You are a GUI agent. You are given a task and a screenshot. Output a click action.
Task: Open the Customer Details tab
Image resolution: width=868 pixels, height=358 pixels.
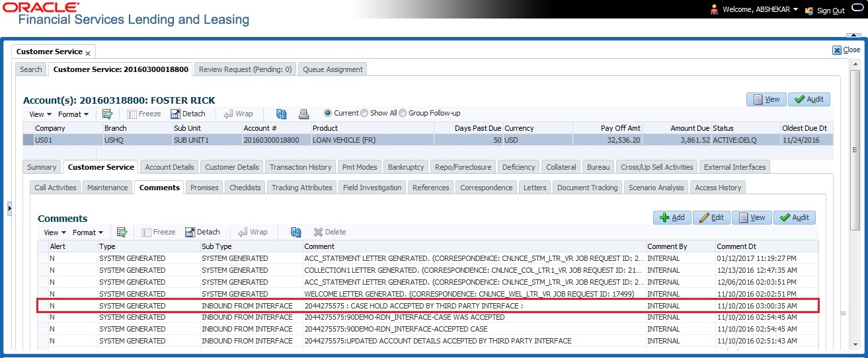pyautogui.click(x=231, y=167)
